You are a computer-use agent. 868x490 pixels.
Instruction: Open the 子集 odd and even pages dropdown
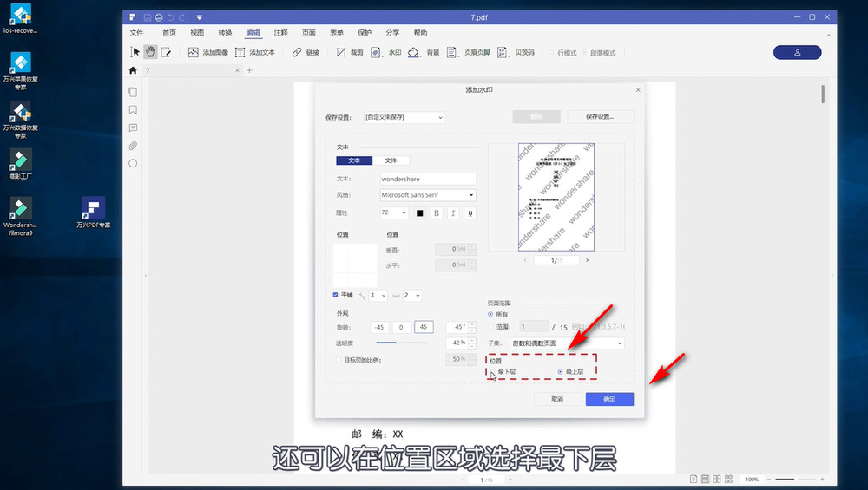(567, 343)
